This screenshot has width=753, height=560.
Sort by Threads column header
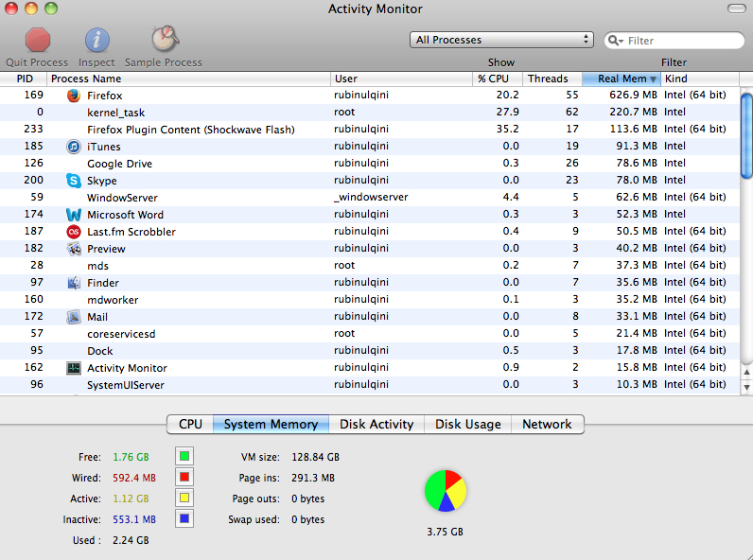552,79
